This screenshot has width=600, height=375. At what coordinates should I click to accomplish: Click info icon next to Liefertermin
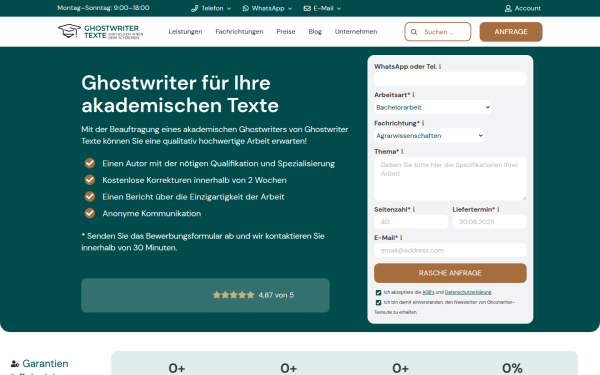coord(498,209)
